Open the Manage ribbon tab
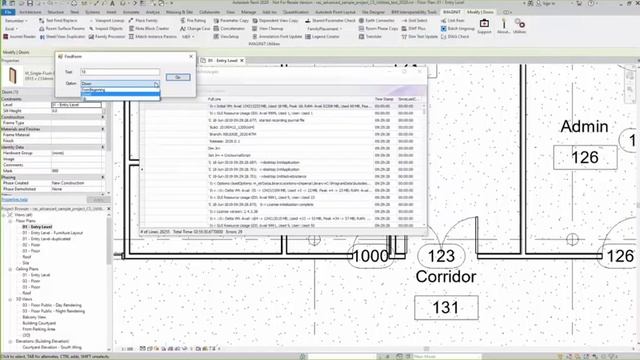This screenshot has width=640, height=360. (248, 12)
